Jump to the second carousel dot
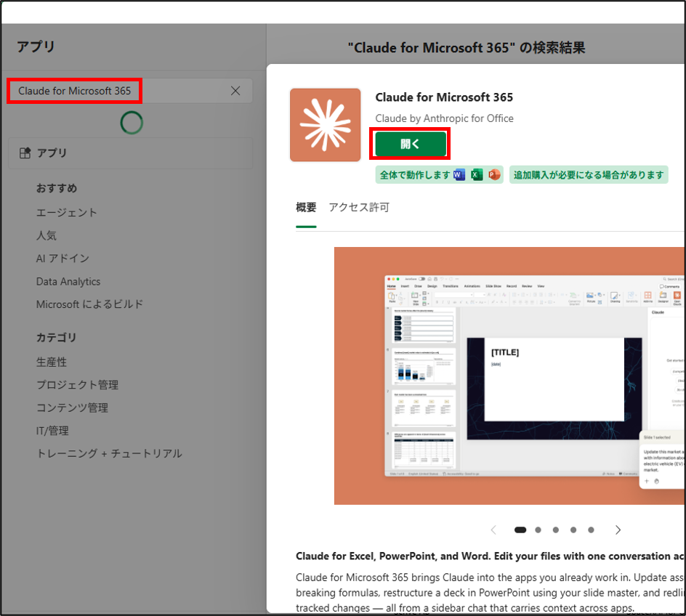Viewport: 686px width, 616px height. point(538,530)
